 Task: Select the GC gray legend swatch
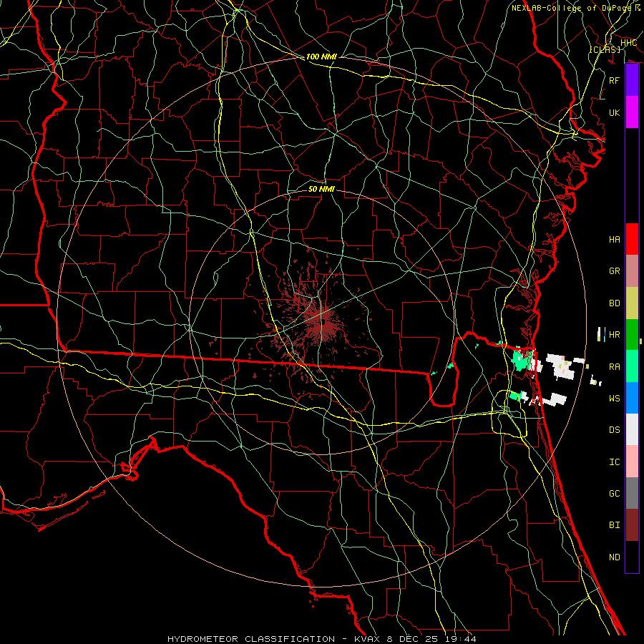coord(632,493)
